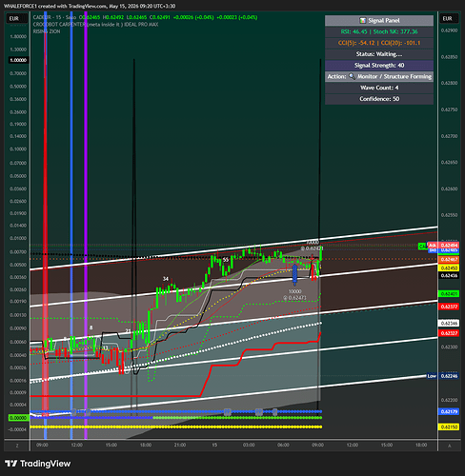Screen dimensions: 465x476
Task: Click the magnifier icon in the Action row
Action: pyautogui.click(x=352, y=76)
